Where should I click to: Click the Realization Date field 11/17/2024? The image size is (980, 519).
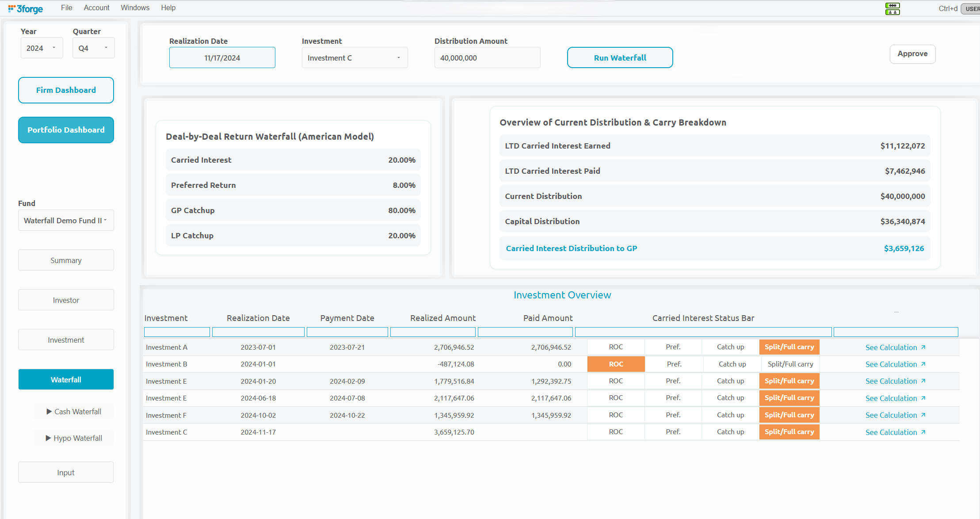click(x=222, y=58)
